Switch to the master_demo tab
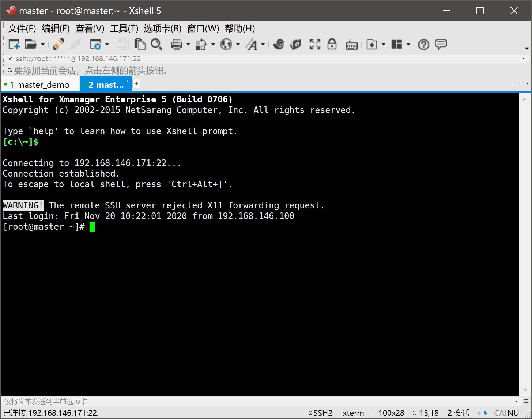Image resolution: width=532 pixels, height=419 pixels. click(x=39, y=85)
